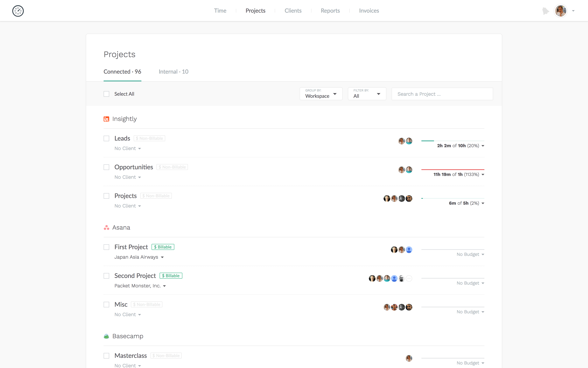This screenshot has height=368, width=588.
Task: Open the Opportunities project
Action: coord(134,167)
